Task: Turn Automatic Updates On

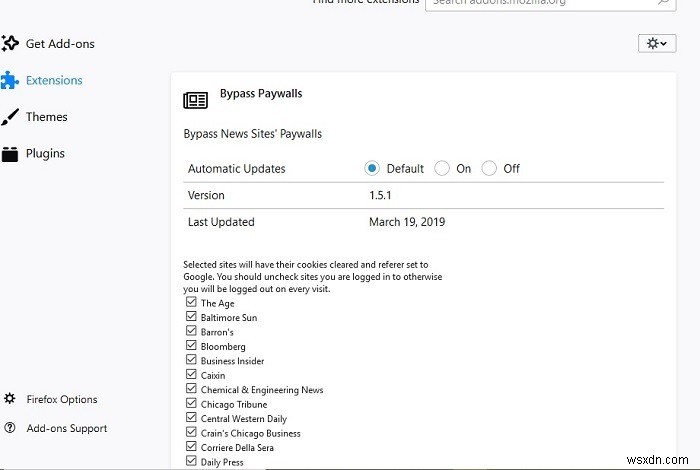Action: coord(442,168)
